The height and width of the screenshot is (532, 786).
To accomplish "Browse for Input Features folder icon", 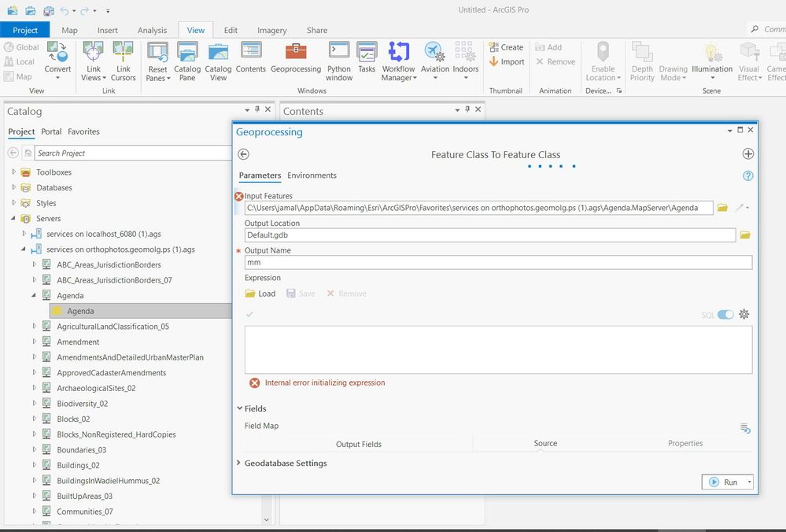I will (722, 208).
